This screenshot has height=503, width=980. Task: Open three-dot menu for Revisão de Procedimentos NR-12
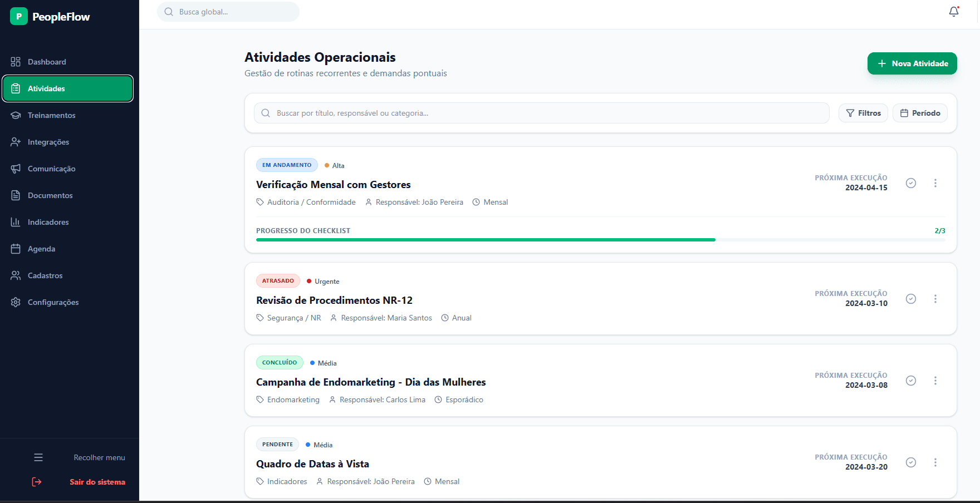[x=935, y=299]
